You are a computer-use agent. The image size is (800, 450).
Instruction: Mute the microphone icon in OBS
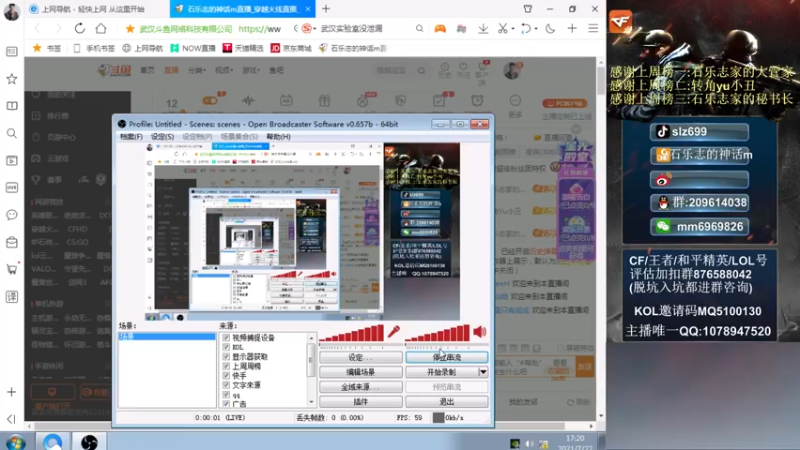(393, 332)
